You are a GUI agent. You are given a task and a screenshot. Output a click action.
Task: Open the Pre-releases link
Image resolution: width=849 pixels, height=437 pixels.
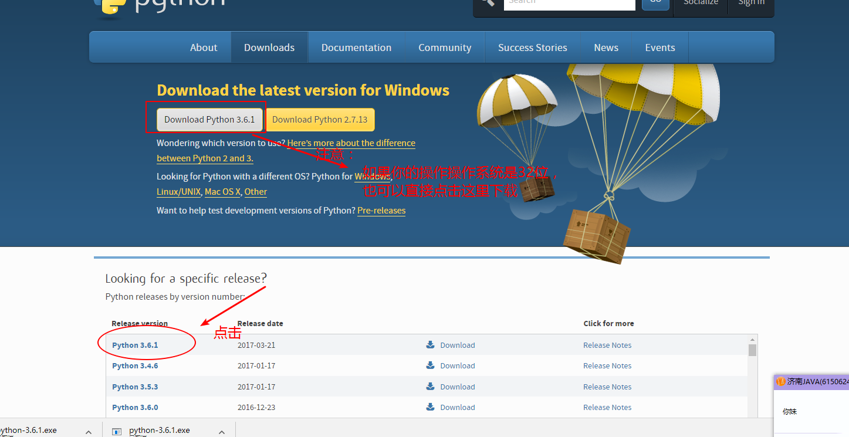pyautogui.click(x=381, y=211)
